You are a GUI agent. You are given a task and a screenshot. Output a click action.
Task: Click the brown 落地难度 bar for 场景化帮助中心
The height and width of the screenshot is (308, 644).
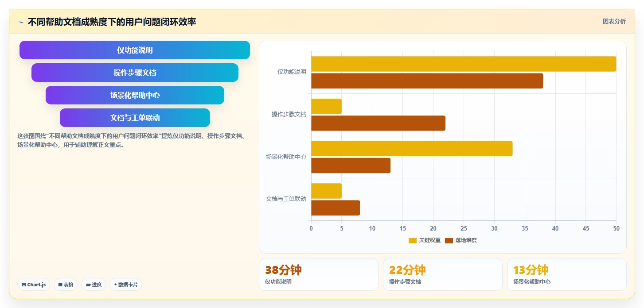tap(351, 166)
